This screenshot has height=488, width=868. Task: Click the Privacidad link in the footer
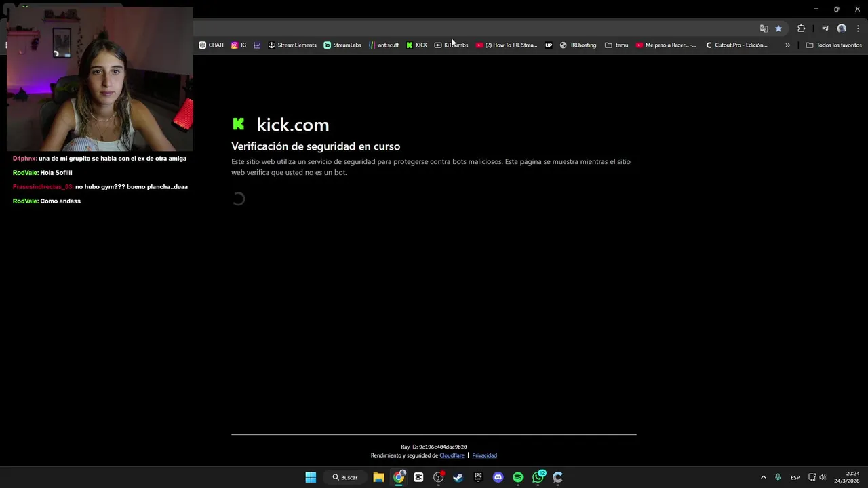pos(484,455)
